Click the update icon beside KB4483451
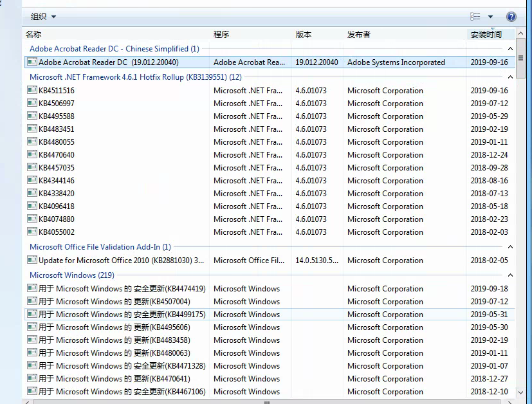532x404 pixels. [32, 129]
